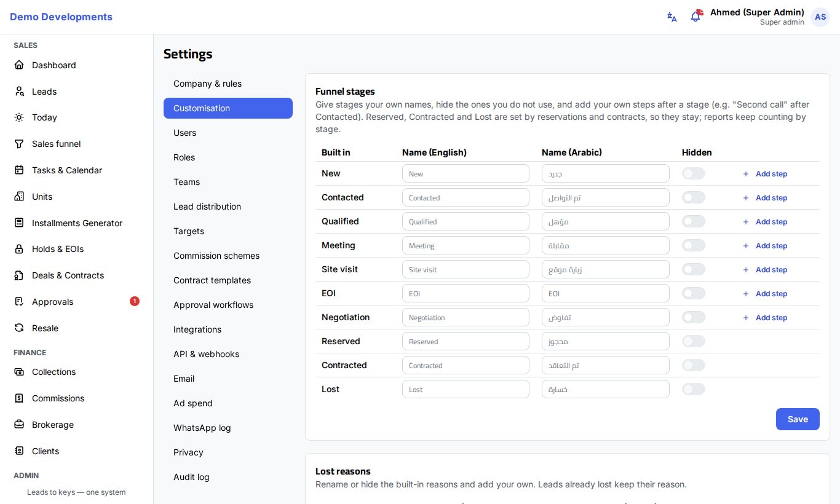Click Demo Developments brand link
The image size is (840, 504).
pos(61,17)
